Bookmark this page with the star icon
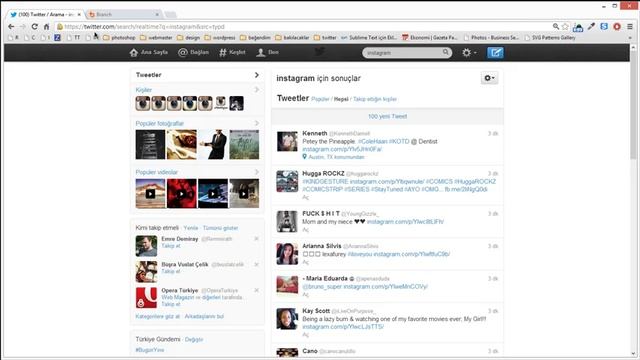This screenshot has height=360, width=640. pyautogui.click(x=565, y=27)
